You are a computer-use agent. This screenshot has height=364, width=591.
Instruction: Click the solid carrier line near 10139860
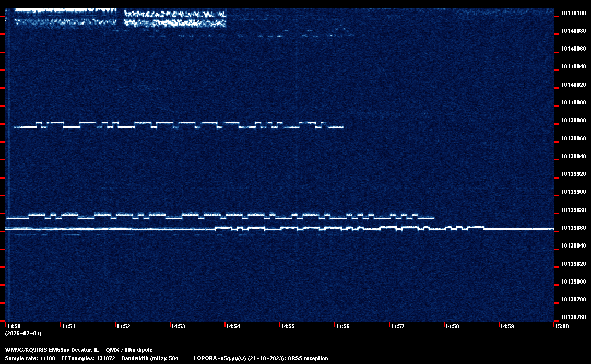(x=104, y=229)
